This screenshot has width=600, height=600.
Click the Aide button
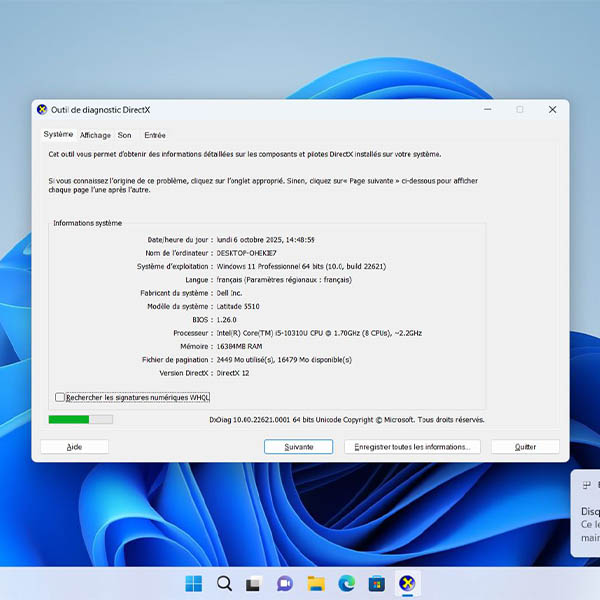point(74,447)
